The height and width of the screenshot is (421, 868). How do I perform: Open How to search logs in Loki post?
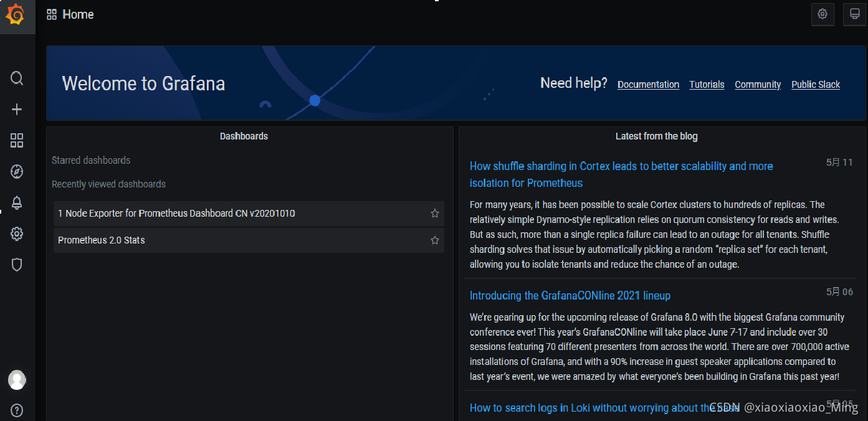click(x=604, y=408)
